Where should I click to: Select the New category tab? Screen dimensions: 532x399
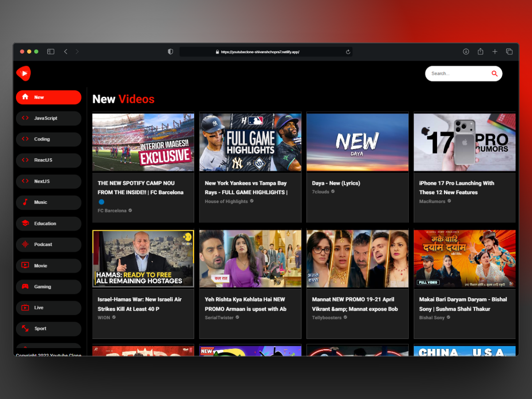click(49, 97)
